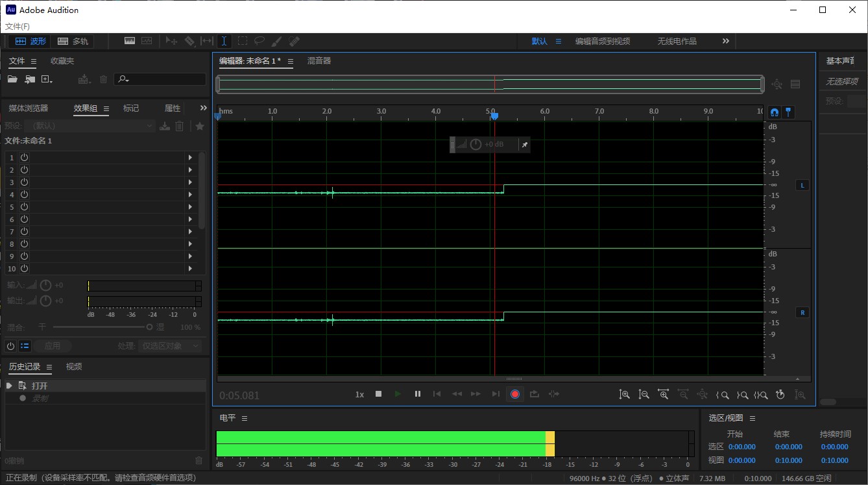Click the Import File icon
The image size is (868, 485).
point(30,79)
